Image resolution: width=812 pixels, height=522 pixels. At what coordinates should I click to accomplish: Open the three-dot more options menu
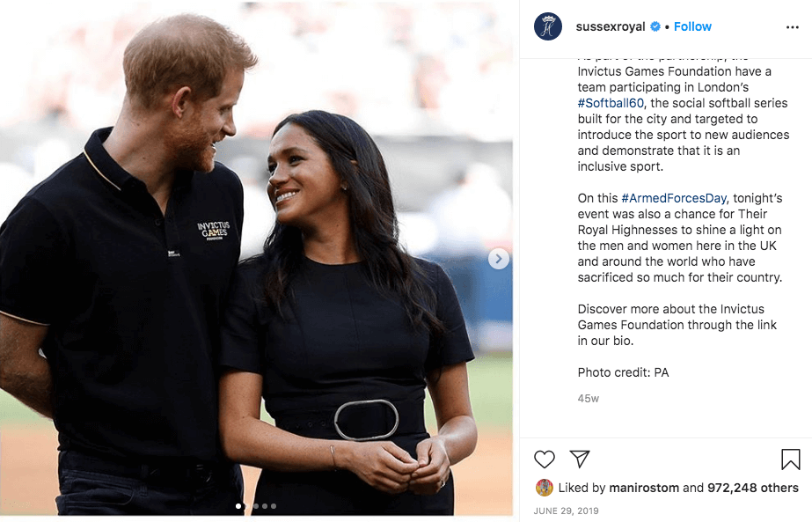coord(793,27)
